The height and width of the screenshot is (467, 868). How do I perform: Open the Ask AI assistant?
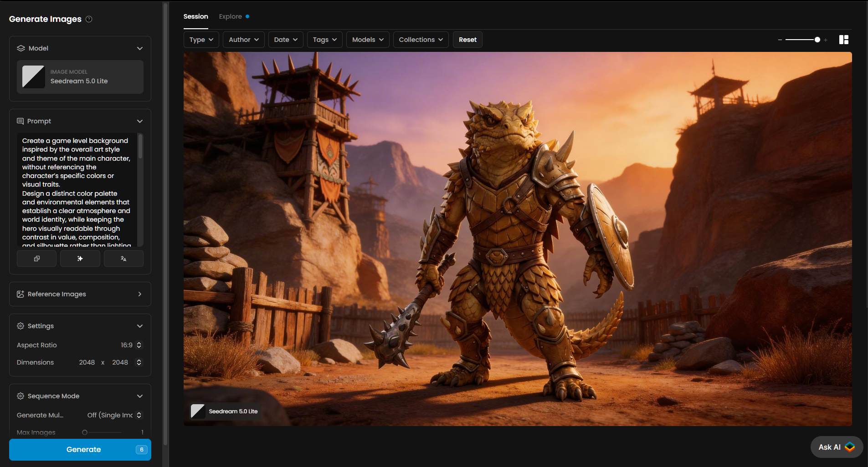(836, 447)
